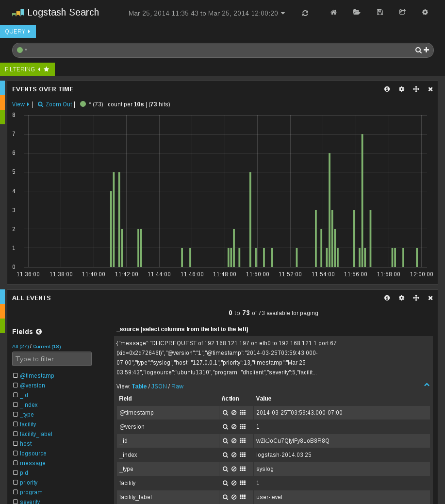The image size is (445, 504).
Task: Open the load dashboard folder icon
Action: [356, 12]
